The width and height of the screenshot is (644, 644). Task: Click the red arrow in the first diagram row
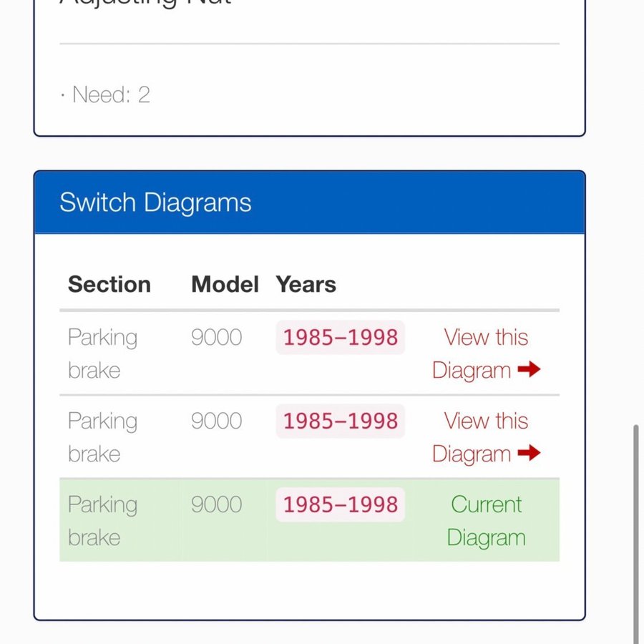529,370
